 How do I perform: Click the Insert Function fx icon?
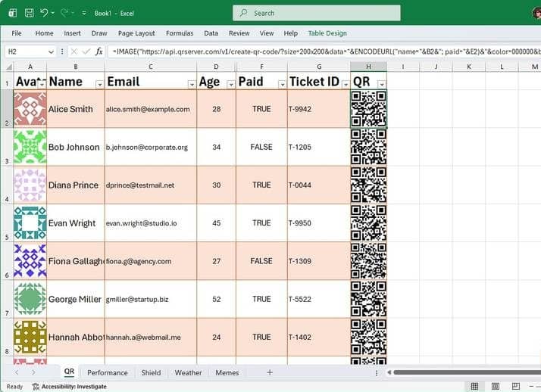tap(99, 51)
